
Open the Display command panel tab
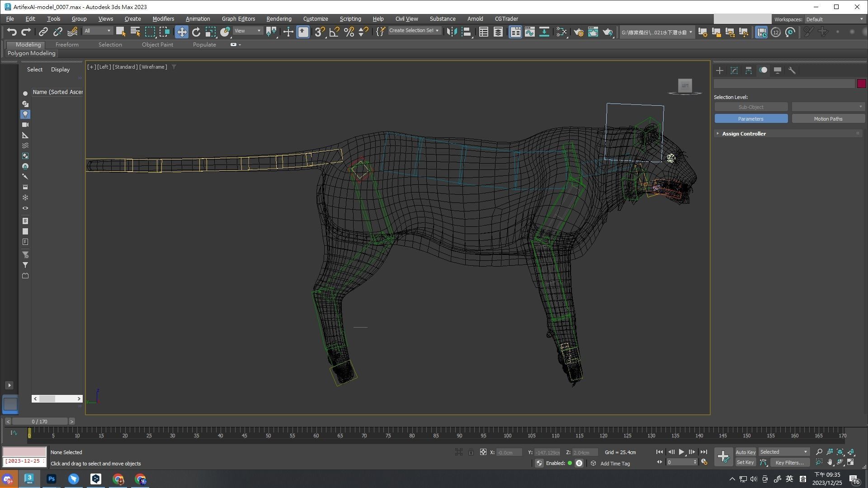tap(778, 70)
